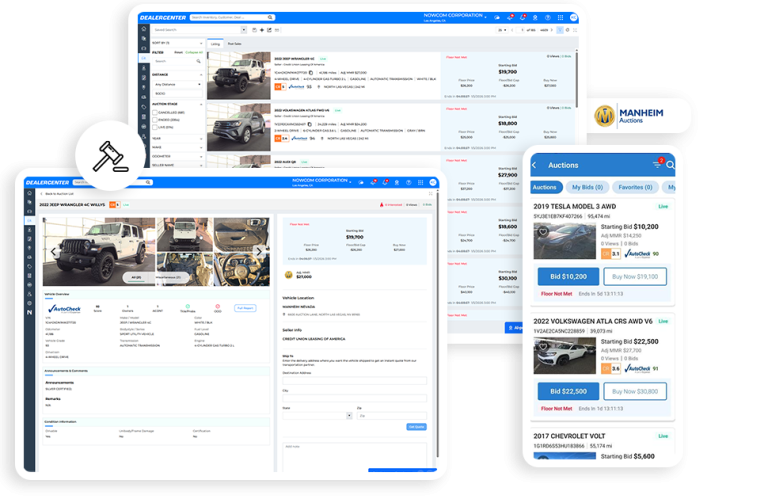Screen dimensions: 768x499
Task: Click the Bid $10,200 button
Action: point(568,277)
